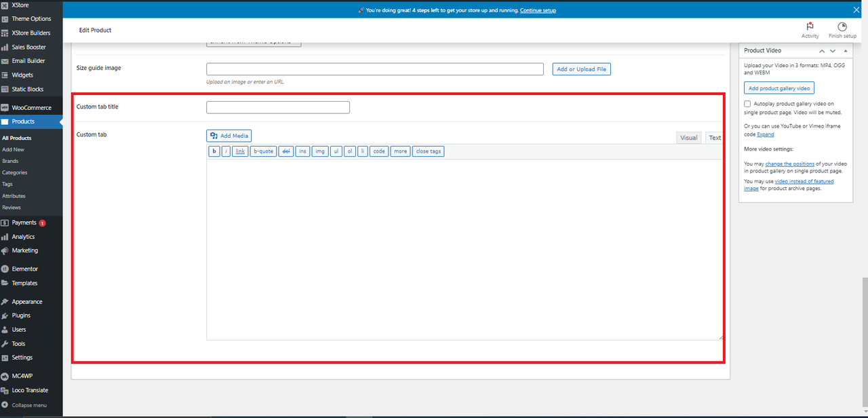Open the Finish setup progress icon

tap(842, 26)
